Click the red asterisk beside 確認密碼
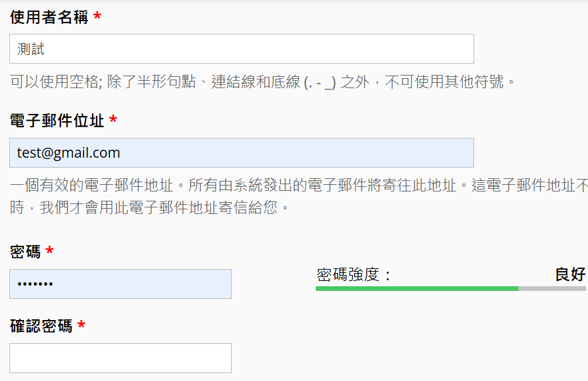 (81, 327)
